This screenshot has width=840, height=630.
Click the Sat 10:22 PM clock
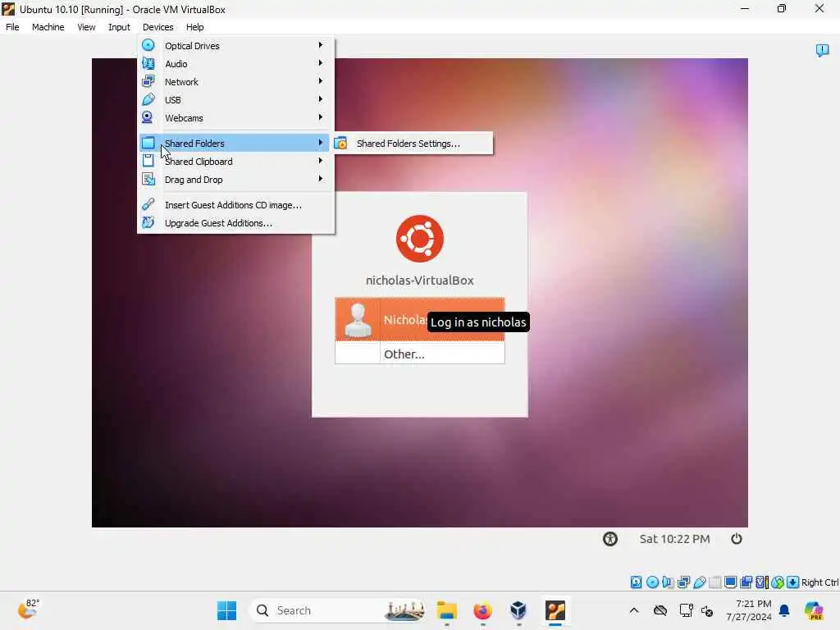click(x=674, y=539)
